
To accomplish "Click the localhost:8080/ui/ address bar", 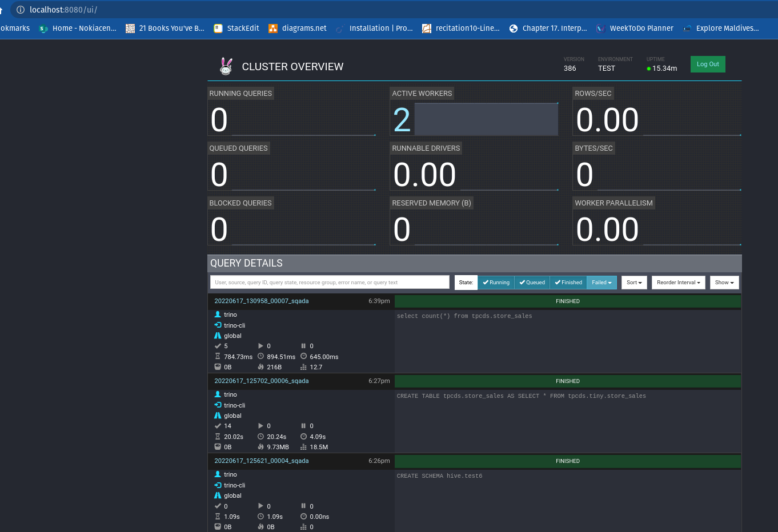I will pos(63,10).
